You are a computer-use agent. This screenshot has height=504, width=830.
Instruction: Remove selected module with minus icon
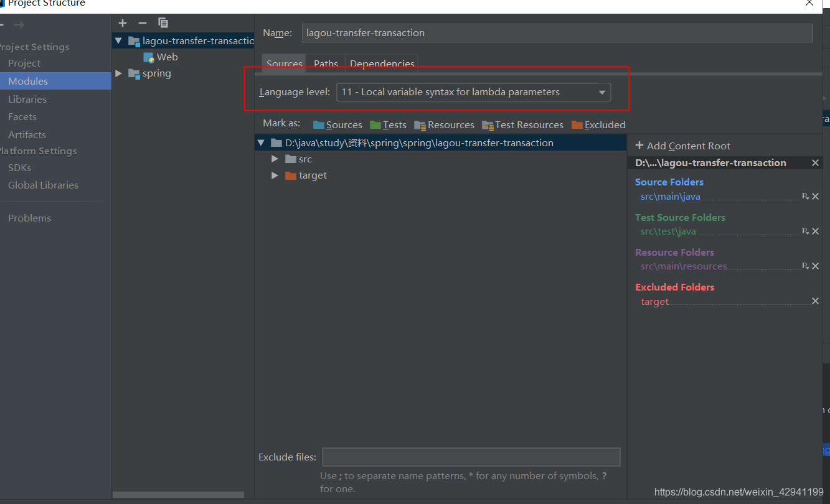click(143, 23)
